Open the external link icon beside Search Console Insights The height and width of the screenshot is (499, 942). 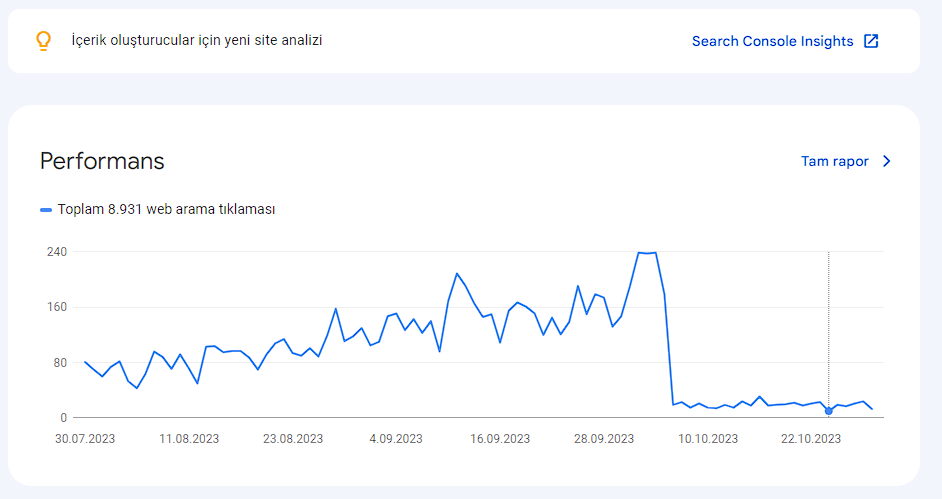pyautogui.click(x=871, y=41)
